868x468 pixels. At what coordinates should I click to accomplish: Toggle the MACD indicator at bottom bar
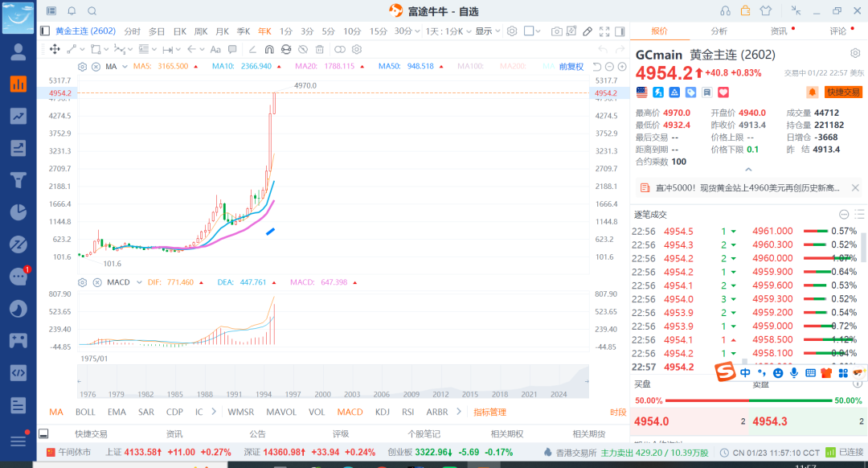(x=350, y=412)
